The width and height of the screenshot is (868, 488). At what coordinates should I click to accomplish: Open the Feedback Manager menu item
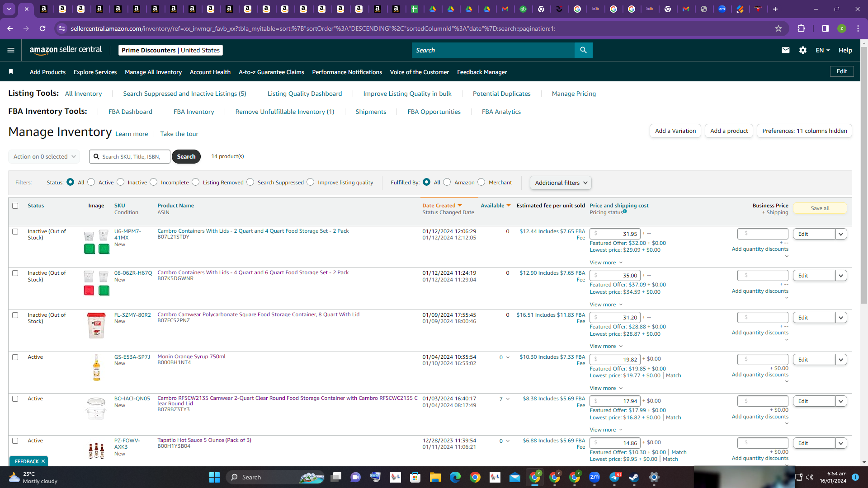pyautogui.click(x=482, y=72)
